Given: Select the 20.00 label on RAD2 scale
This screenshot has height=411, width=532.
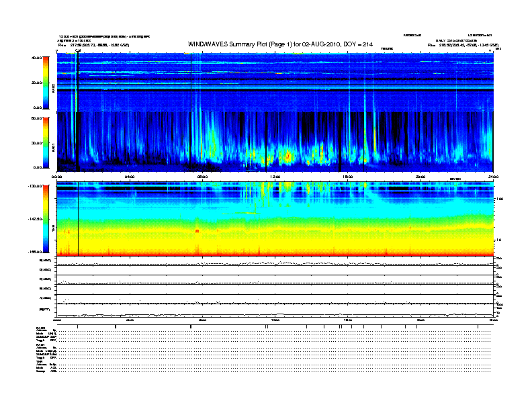Looking at the screenshot, I should click(36, 83).
